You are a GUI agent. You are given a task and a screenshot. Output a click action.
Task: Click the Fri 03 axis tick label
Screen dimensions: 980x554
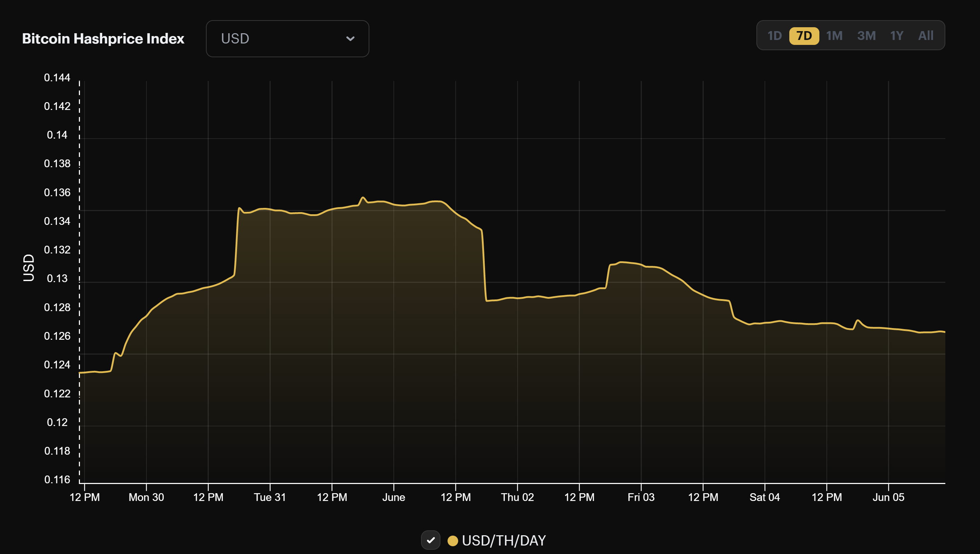pyautogui.click(x=641, y=497)
